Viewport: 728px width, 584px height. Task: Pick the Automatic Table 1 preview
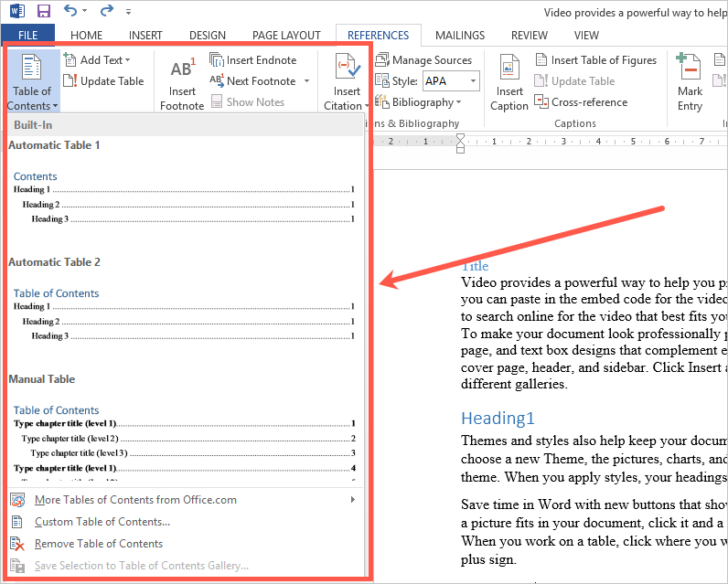click(183, 196)
